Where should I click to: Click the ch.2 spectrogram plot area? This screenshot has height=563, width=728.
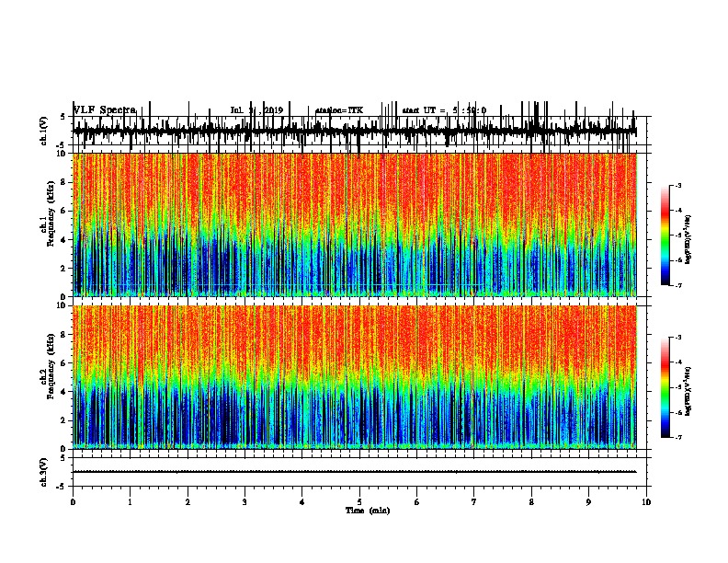click(355, 377)
